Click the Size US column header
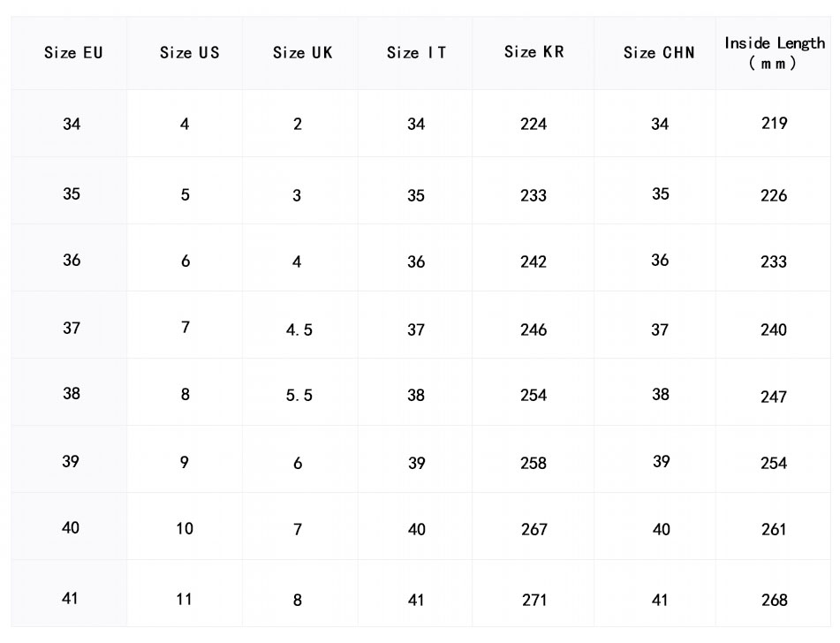This screenshot has width=840, height=643. click(189, 53)
